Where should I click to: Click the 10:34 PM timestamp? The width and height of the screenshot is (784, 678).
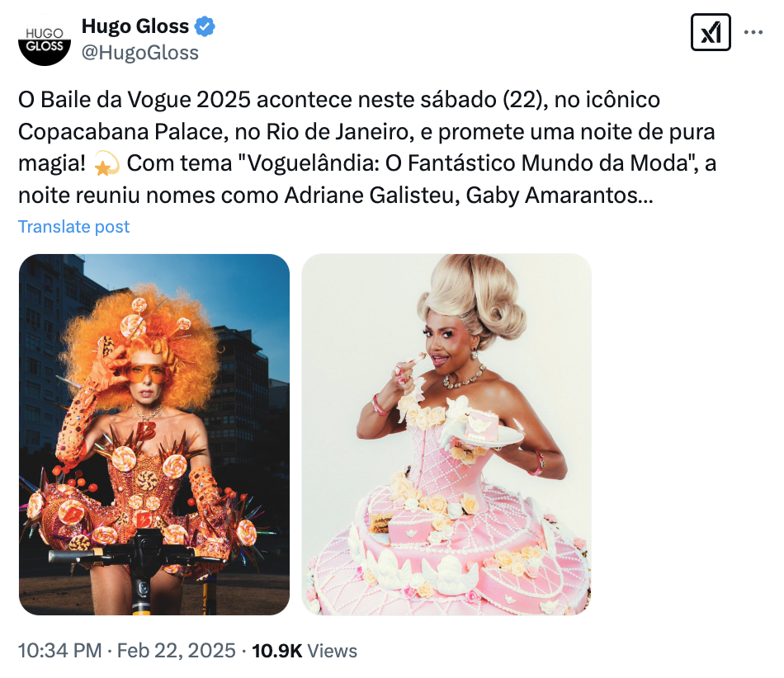tap(60, 651)
